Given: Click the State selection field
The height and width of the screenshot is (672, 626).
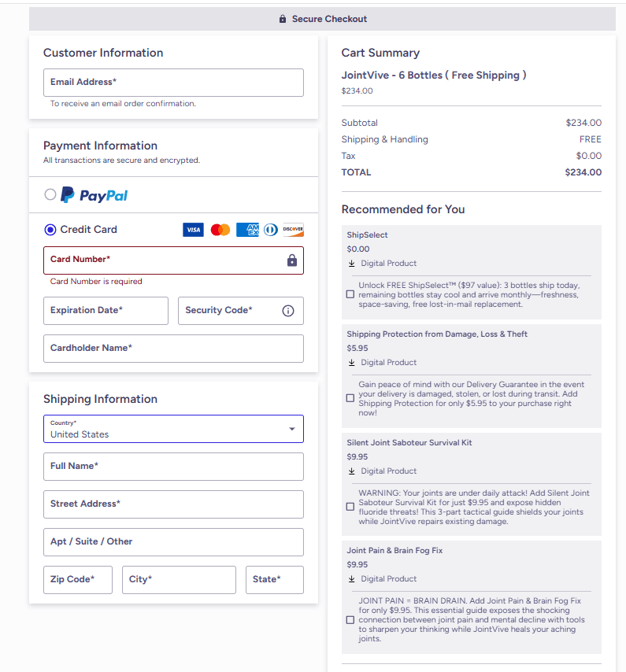Looking at the screenshot, I should [273, 580].
